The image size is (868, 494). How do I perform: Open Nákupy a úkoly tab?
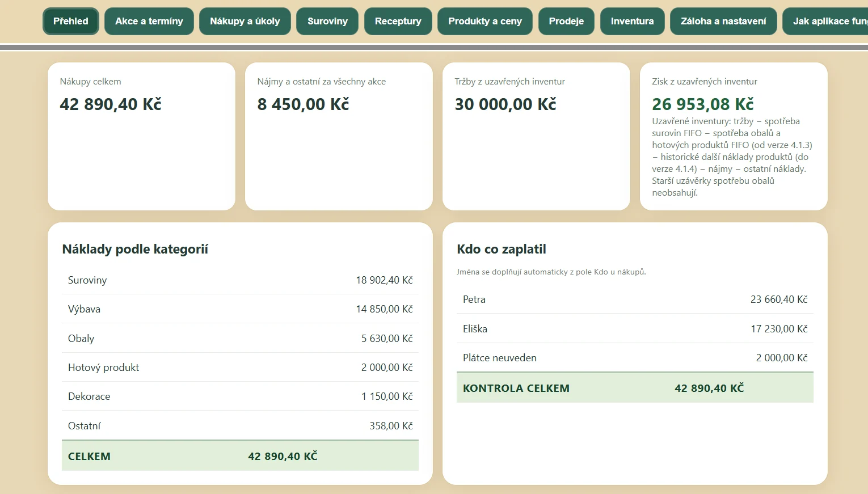pos(245,22)
